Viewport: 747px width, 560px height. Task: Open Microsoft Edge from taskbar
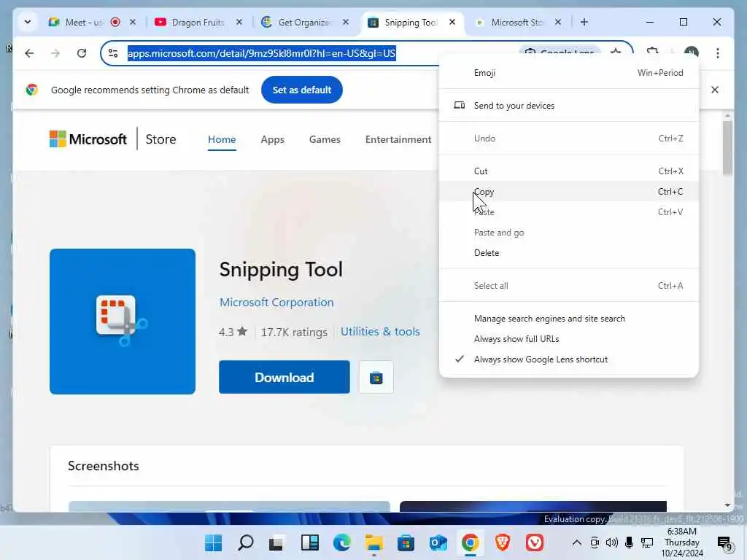[x=341, y=542]
